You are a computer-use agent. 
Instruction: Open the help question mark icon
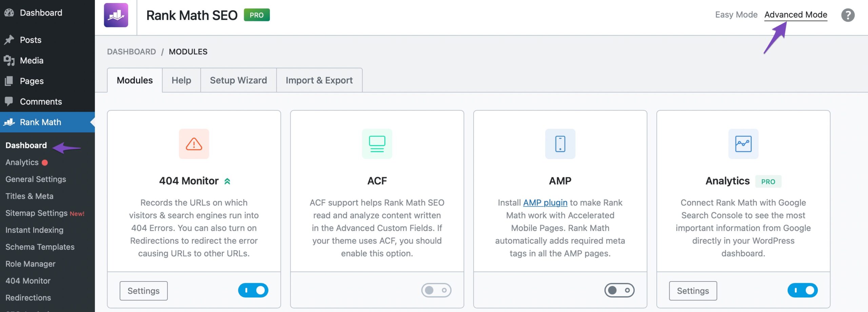click(x=848, y=15)
